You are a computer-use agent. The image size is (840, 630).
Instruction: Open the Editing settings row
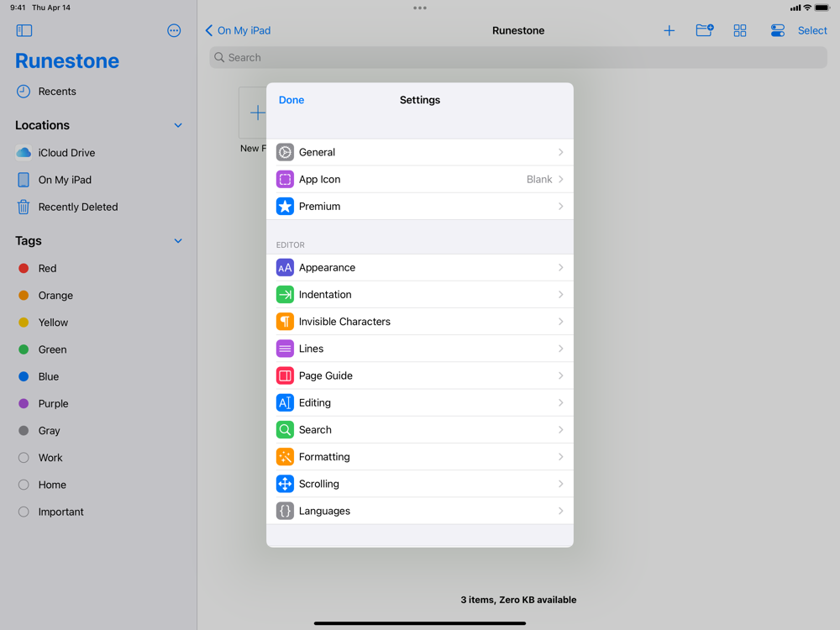point(420,403)
